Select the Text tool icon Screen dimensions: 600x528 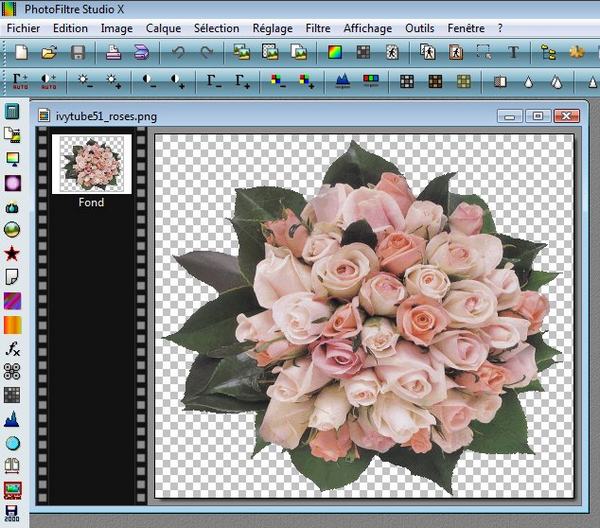[x=513, y=52]
